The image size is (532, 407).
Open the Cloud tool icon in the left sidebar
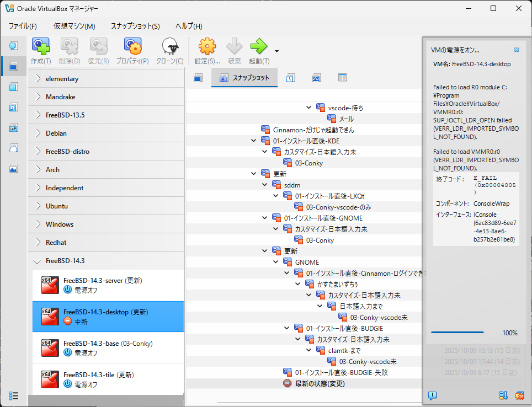tap(14, 148)
